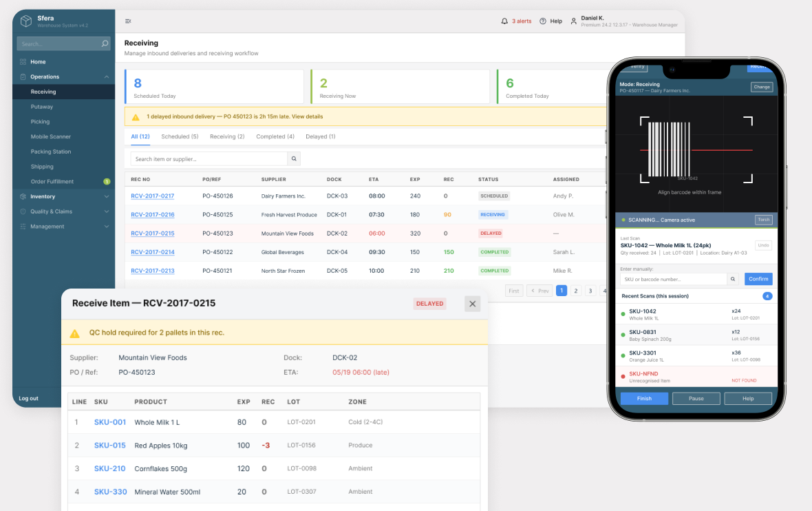The width and height of the screenshot is (812, 511).
Task: Switch to the Completed (4) tab
Action: 275,136
